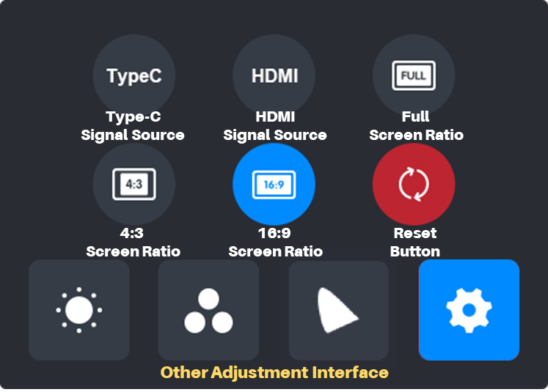Select the highlighted 16:9 ratio icon
The image size is (548, 392).
click(274, 185)
